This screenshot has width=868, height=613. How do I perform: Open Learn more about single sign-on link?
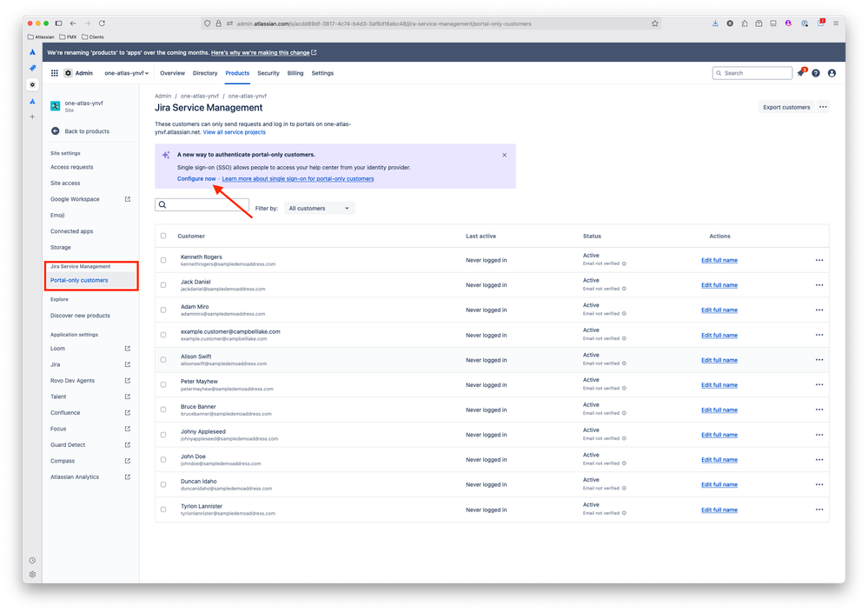click(298, 179)
